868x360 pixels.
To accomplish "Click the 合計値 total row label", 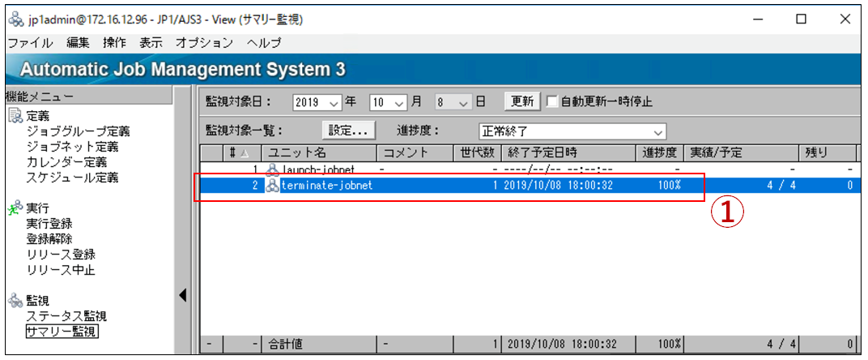I will coord(285,344).
